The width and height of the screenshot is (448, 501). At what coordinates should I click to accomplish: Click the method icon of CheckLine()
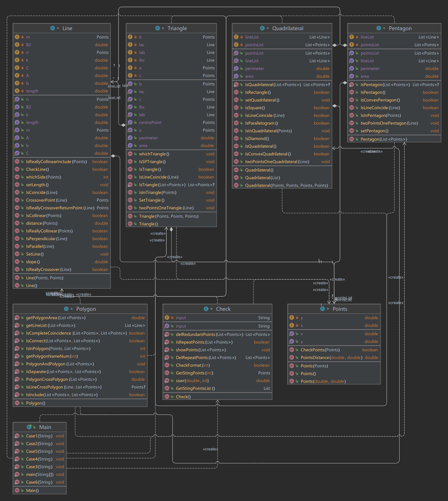click(17, 169)
